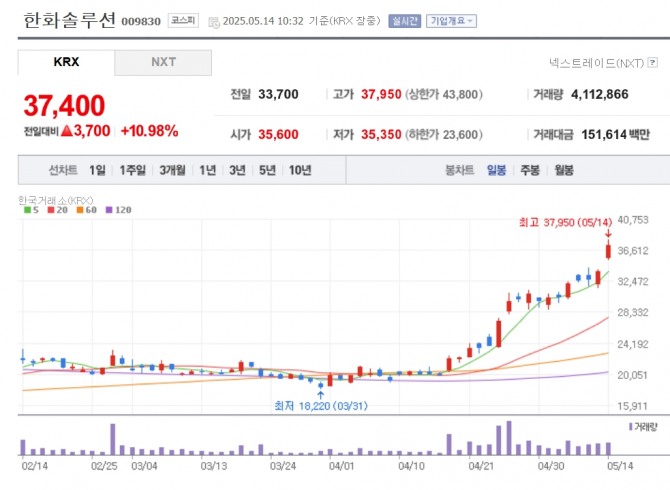This screenshot has width=670, height=490.
Task: Click the 최저 18,220 (03/31) chart label
Action: (x=321, y=405)
